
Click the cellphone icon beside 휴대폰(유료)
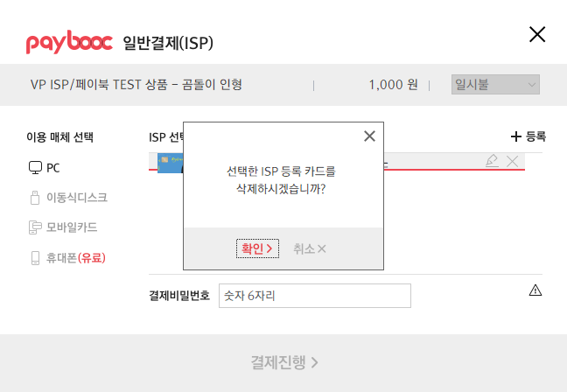(35, 258)
